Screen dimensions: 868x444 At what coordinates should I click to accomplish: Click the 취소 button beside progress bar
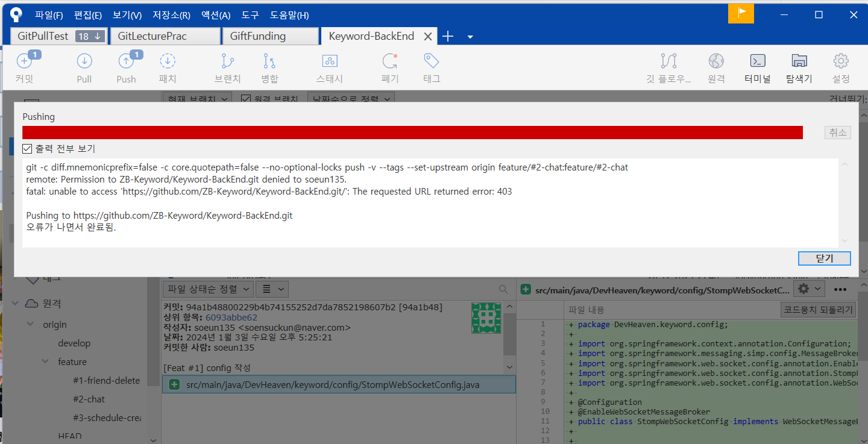click(x=838, y=133)
